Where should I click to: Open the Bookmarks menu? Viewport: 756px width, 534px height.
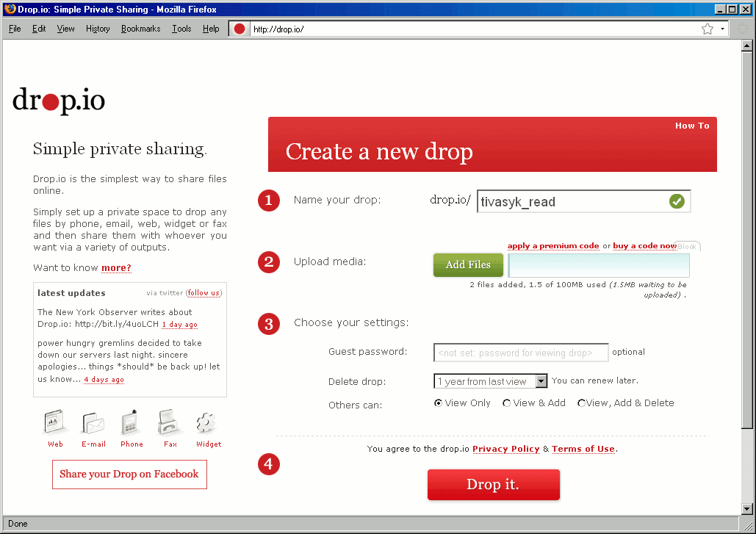tap(141, 29)
